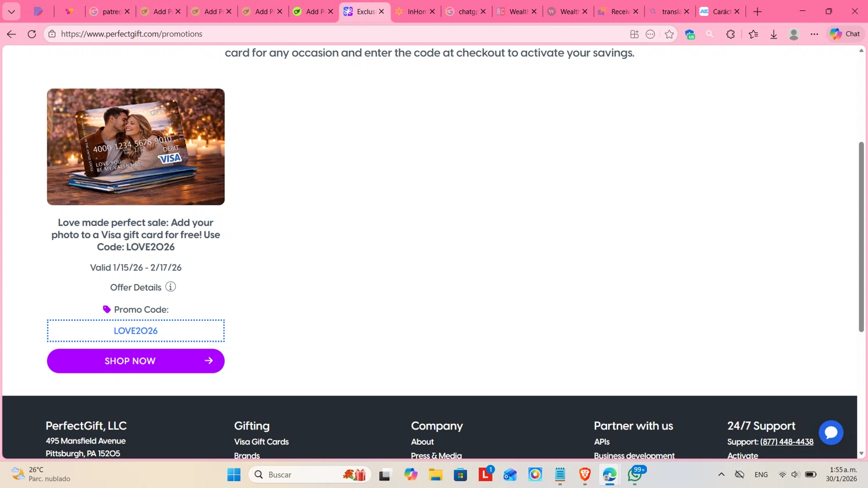The height and width of the screenshot is (488, 868).
Task: Open WhatsApp from the taskbar
Action: (635, 475)
